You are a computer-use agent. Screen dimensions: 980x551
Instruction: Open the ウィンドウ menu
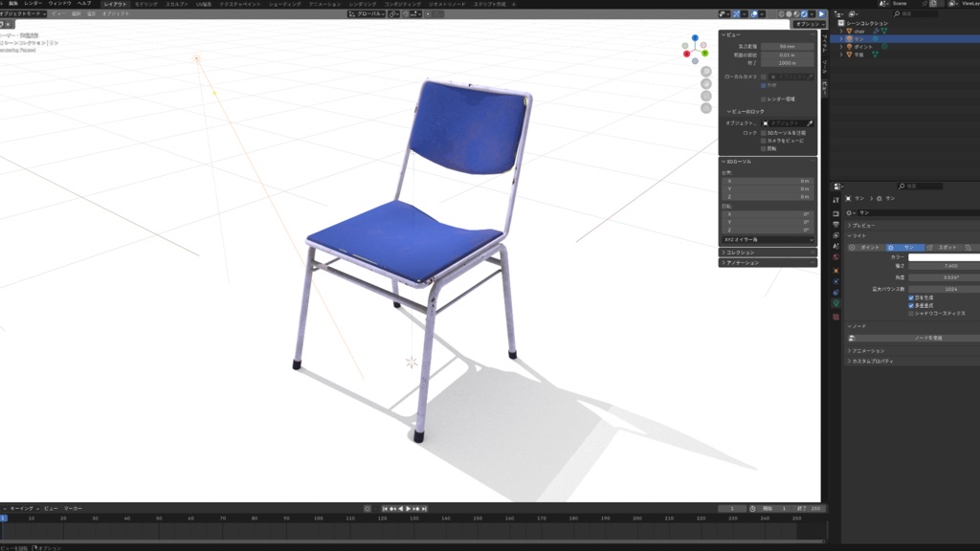pyautogui.click(x=60, y=3)
